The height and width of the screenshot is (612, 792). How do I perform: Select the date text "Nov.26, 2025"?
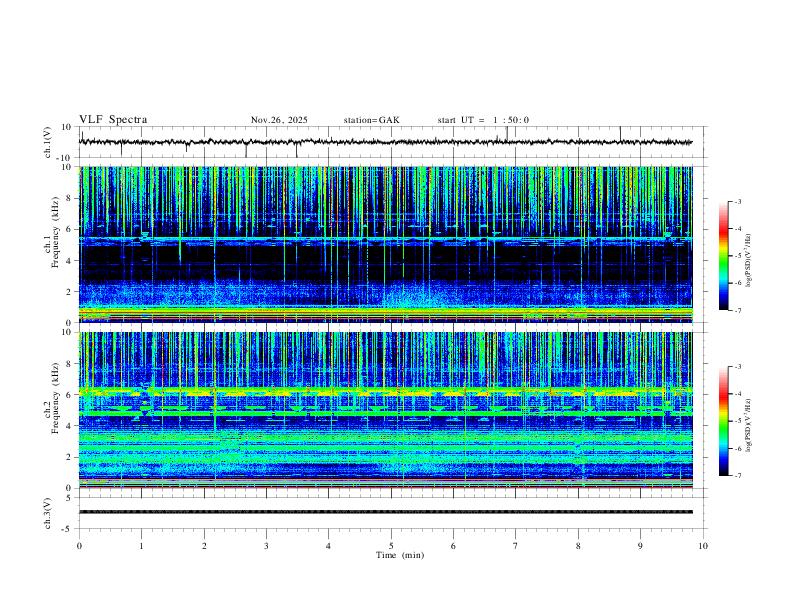pyautogui.click(x=279, y=120)
